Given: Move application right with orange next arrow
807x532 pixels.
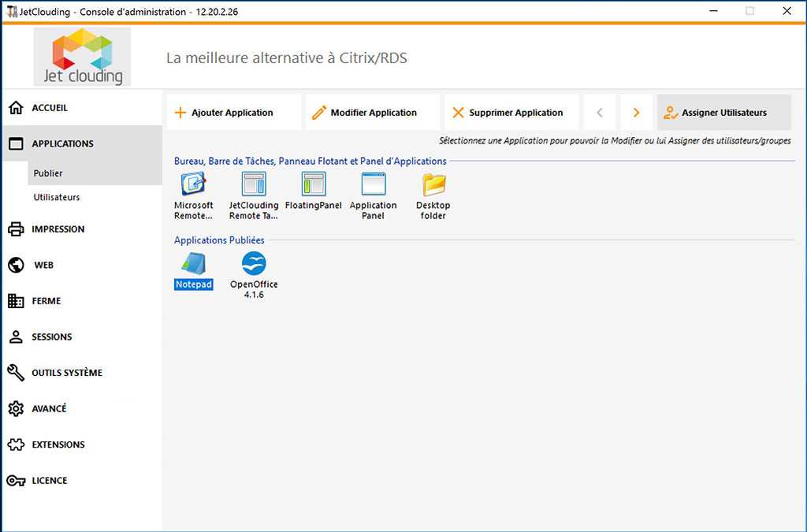Looking at the screenshot, I should [636, 113].
